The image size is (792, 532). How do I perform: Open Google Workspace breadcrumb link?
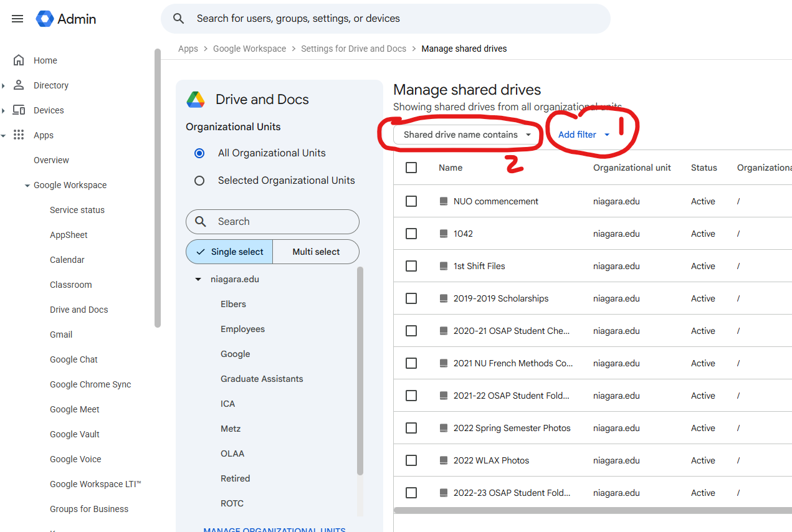[250, 49]
